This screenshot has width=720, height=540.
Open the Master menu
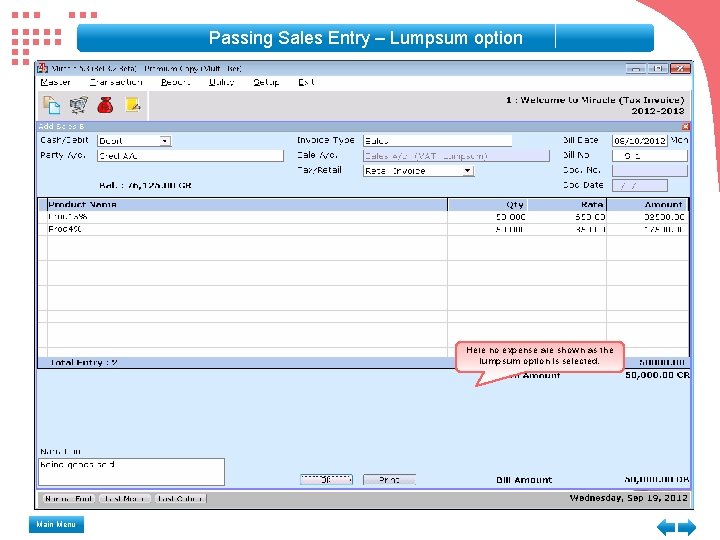(x=56, y=82)
